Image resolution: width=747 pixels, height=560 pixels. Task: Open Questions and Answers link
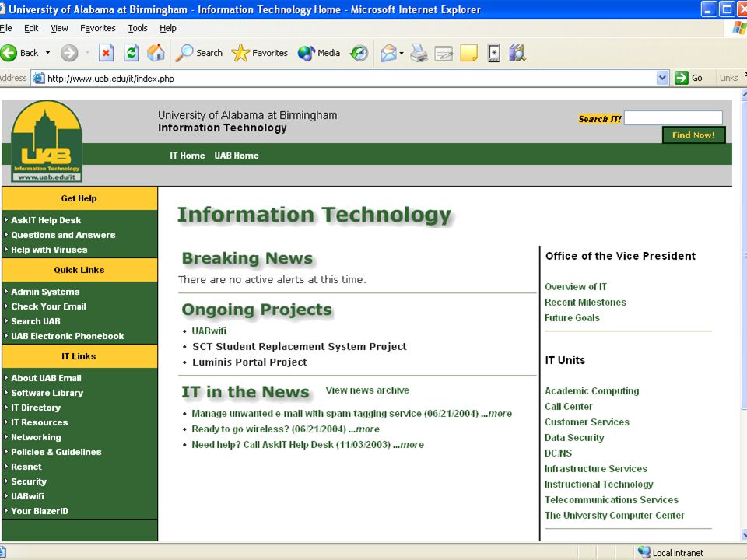(63, 235)
